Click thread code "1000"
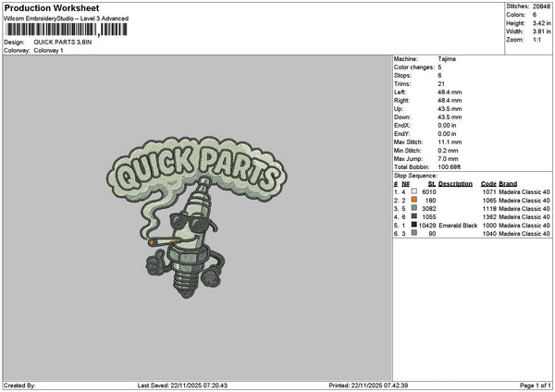Image resolution: width=555 pixels, height=392 pixels. point(489,225)
